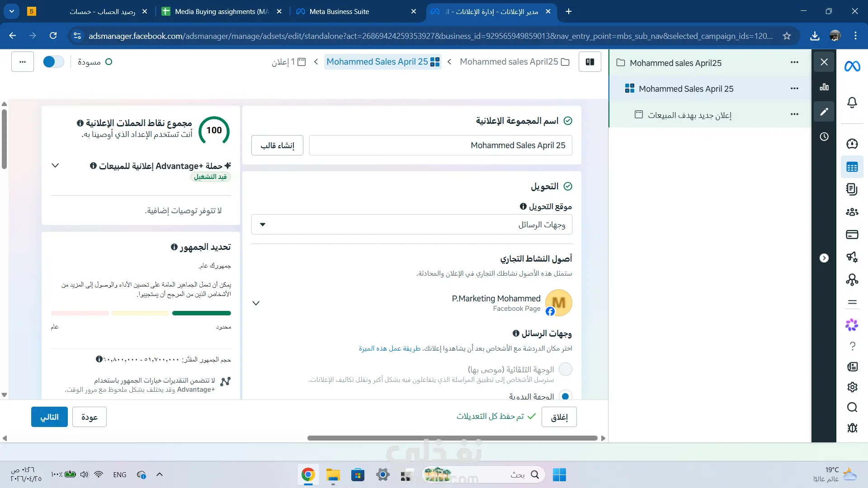Open the three-dots menu beside the ad set toggle

(x=23, y=62)
